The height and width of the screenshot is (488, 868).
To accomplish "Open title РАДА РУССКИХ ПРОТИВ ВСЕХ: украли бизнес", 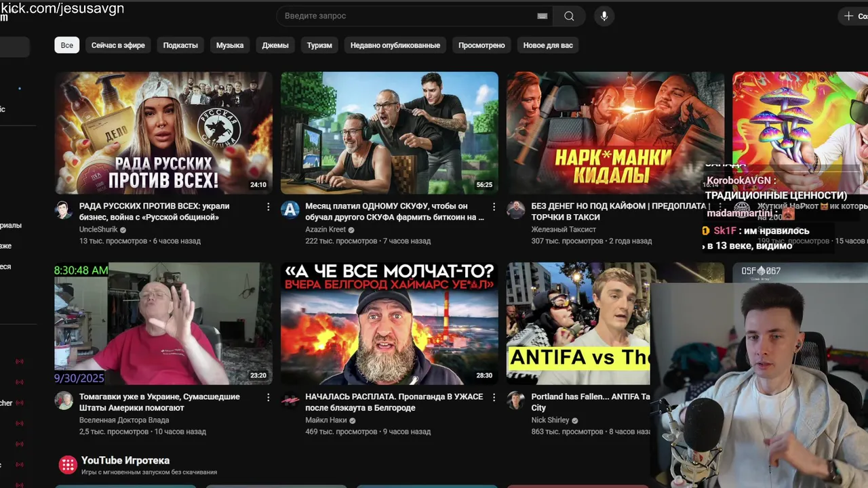I will 155,211.
